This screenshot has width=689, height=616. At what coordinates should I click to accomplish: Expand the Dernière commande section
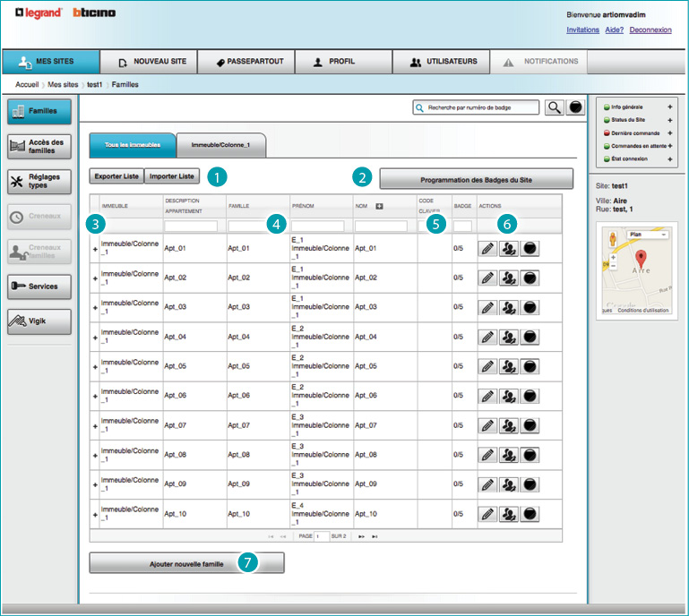point(669,133)
